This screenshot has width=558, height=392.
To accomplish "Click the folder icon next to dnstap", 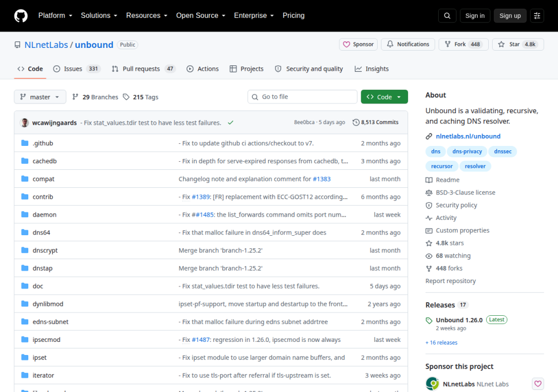I will (x=25, y=268).
